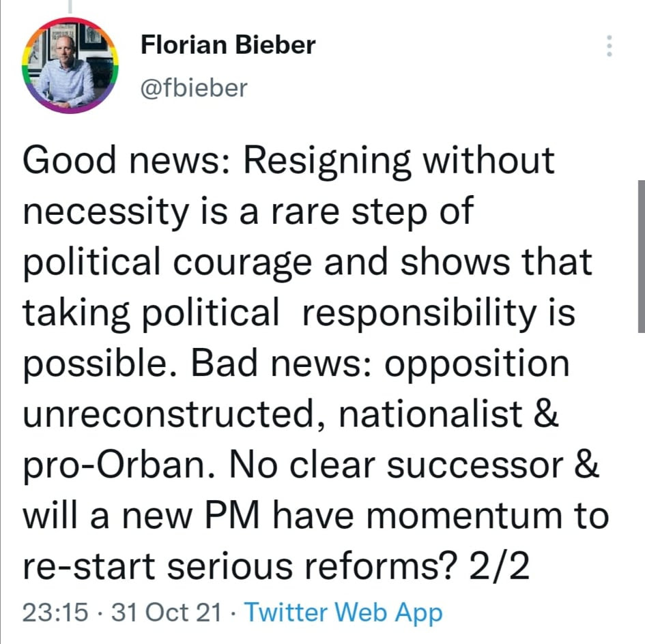The height and width of the screenshot is (644, 645).
Task: Open the Twitter Web App source link
Action: [x=343, y=612]
